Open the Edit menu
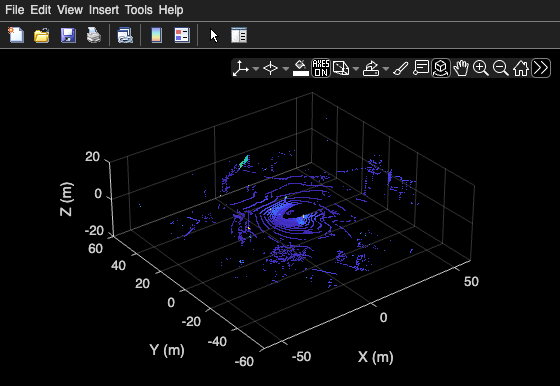 tap(40, 10)
